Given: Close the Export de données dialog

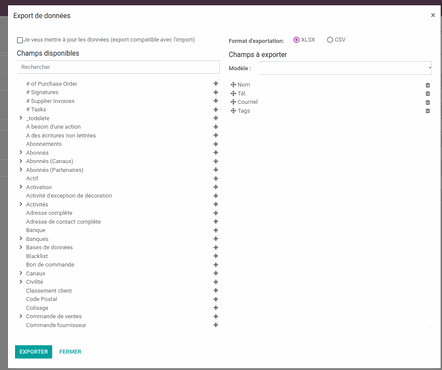Looking at the screenshot, I should [x=433, y=15].
